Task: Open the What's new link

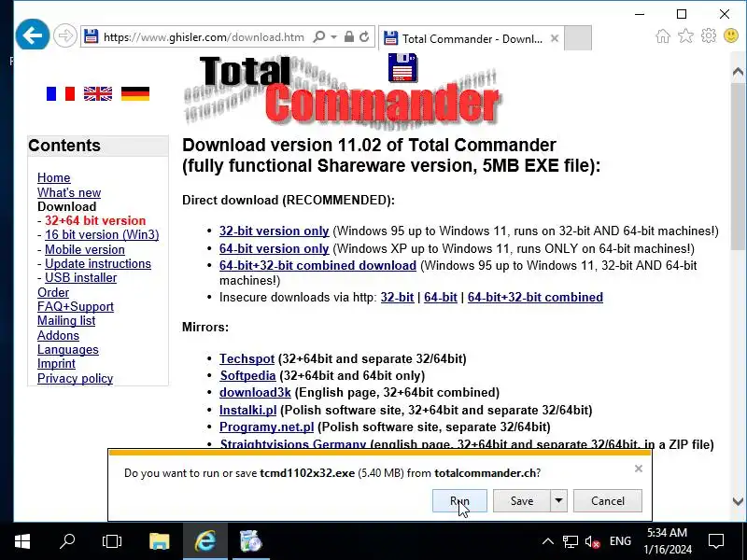Action: [69, 192]
